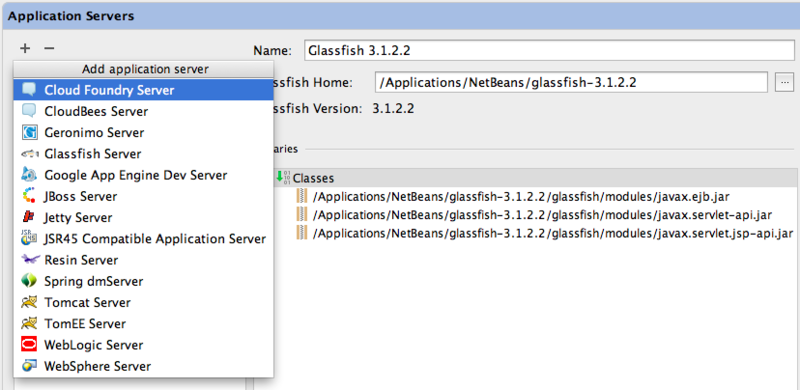Click the minus remove server icon
The image size is (800, 390).
coord(49,48)
